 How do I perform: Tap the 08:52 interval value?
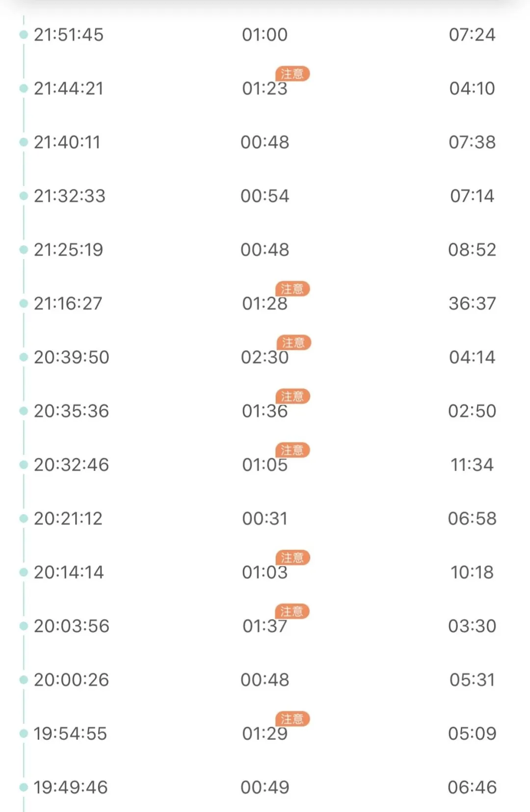pyautogui.click(x=472, y=250)
